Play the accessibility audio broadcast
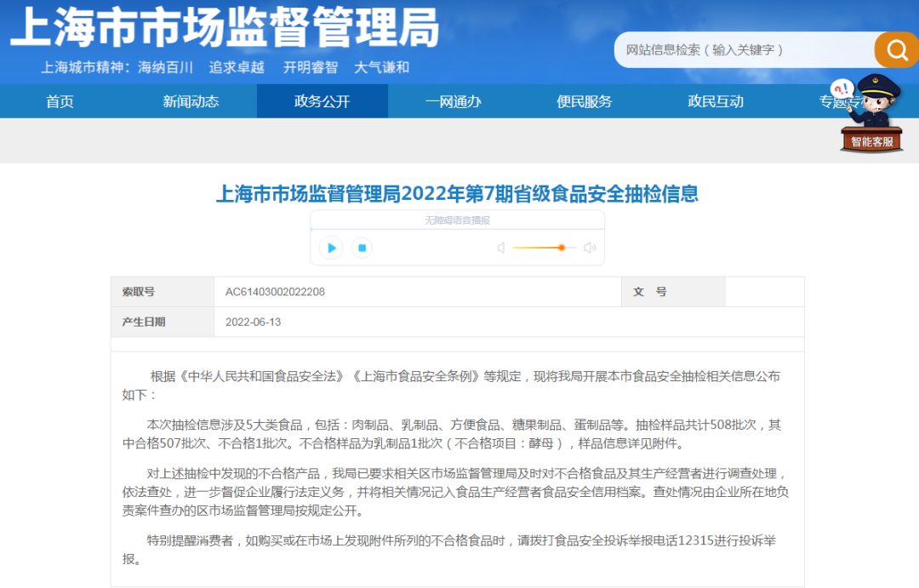Image resolution: width=919 pixels, height=588 pixels. (x=331, y=248)
